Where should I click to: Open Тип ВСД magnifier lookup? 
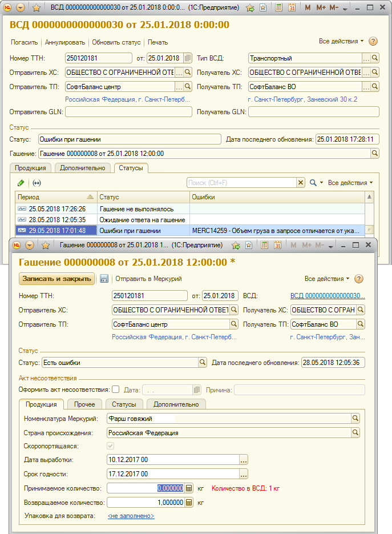pyautogui.click(x=375, y=58)
